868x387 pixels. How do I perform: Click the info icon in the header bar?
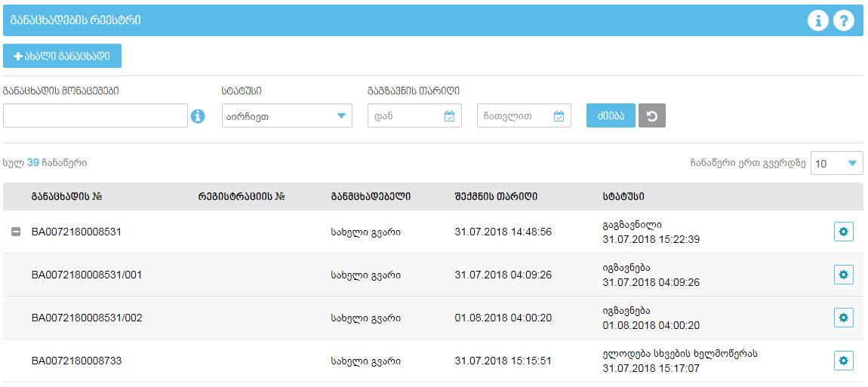pyautogui.click(x=817, y=21)
